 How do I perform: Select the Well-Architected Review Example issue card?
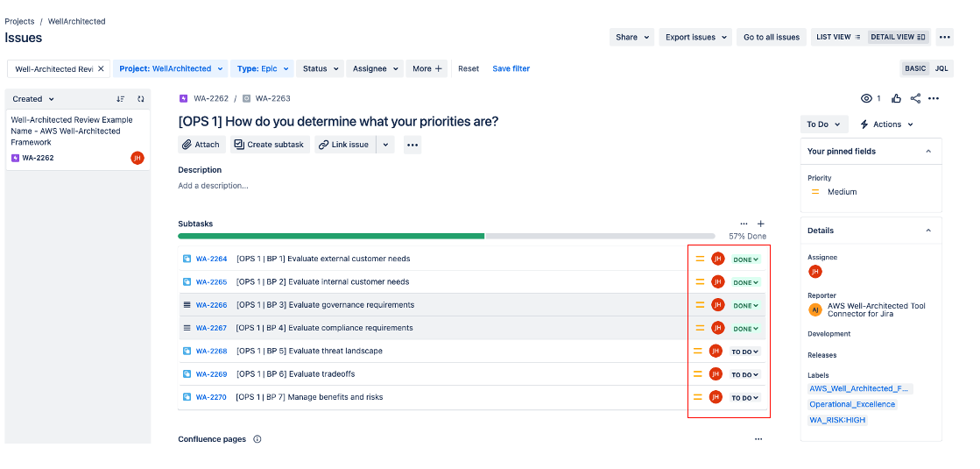pos(77,139)
